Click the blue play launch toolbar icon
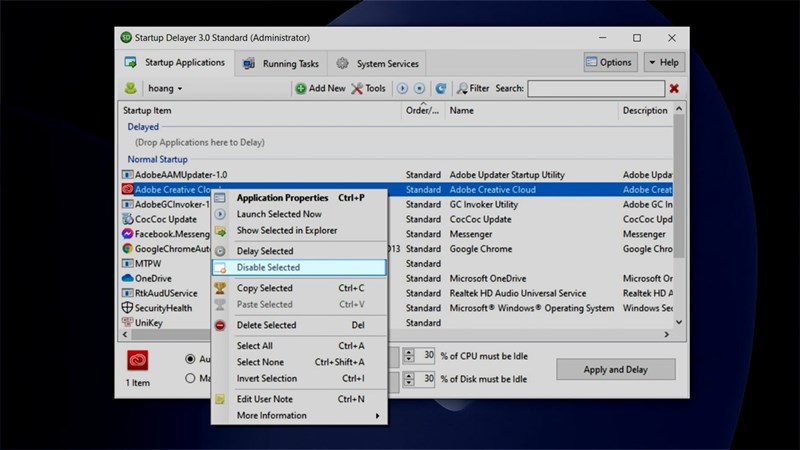 coord(402,89)
